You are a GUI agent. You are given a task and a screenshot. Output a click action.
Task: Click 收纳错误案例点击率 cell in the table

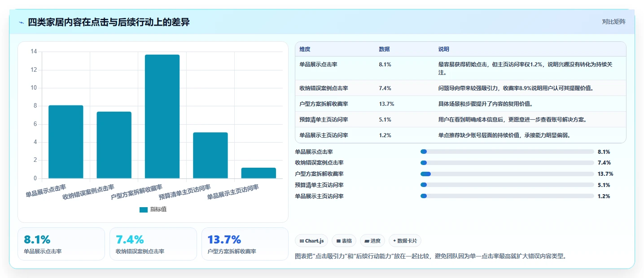[324, 88]
